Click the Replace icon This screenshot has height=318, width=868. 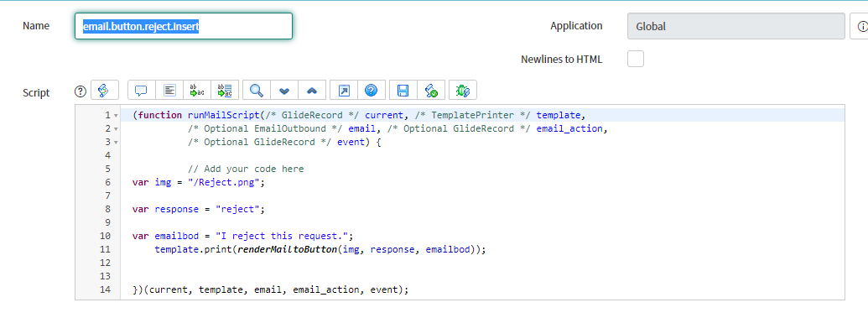pos(197,91)
